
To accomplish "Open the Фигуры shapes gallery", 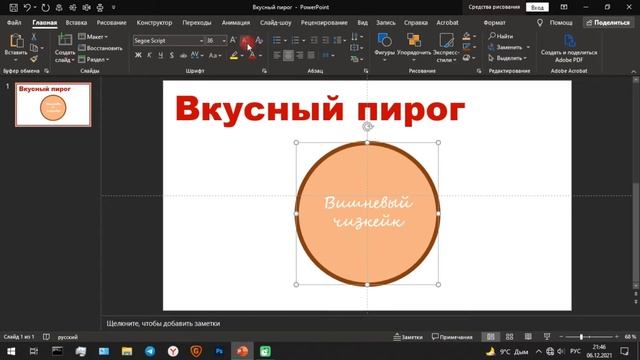I will coord(384,48).
